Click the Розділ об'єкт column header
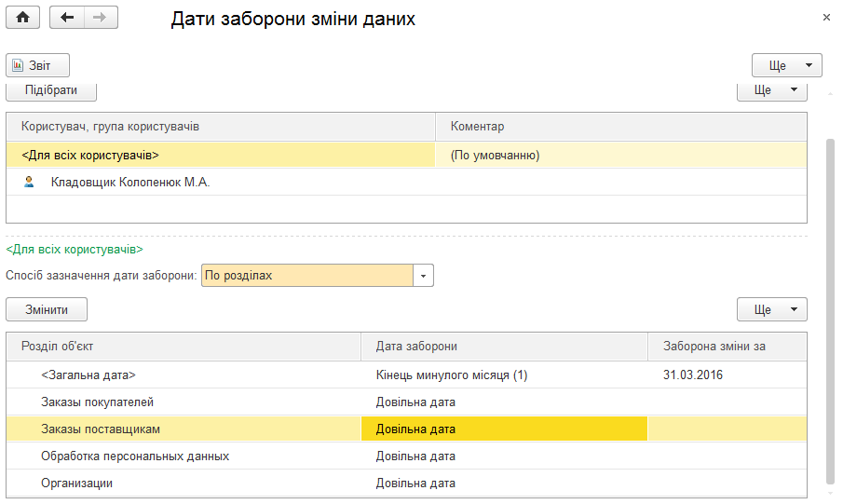 point(184,347)
